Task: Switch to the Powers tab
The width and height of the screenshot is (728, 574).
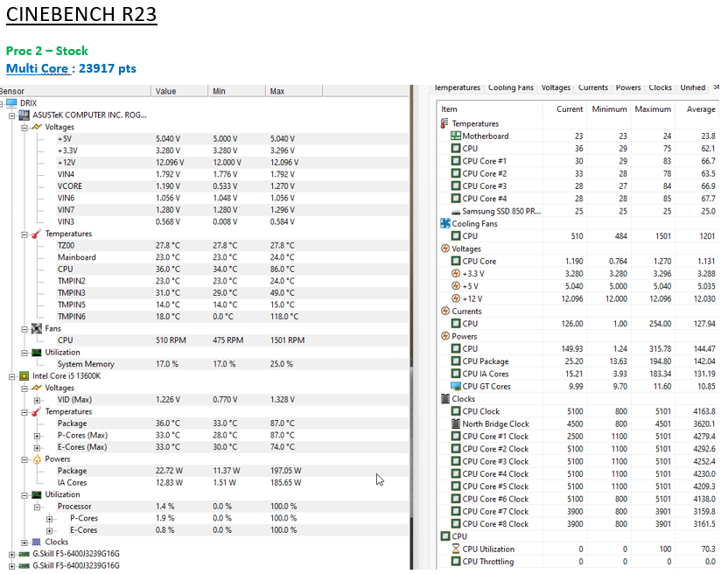Action: (x=628, y=87)
